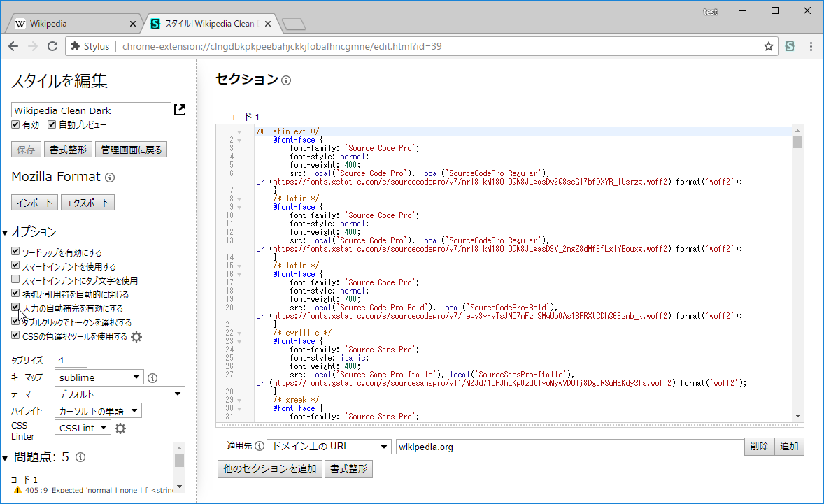Click 他のセクションを追加 button

pyautogui.click(x=269, y=469)
